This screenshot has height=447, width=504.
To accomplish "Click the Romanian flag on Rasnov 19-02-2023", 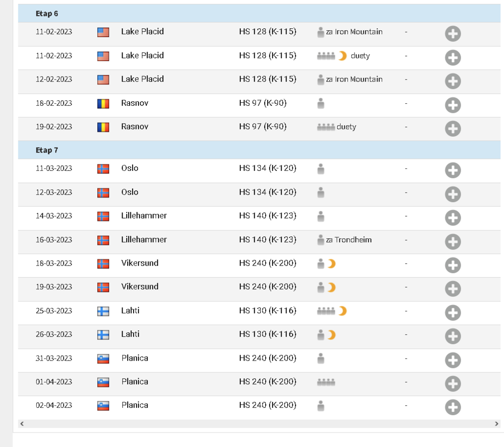I will (x=103, y=127).
